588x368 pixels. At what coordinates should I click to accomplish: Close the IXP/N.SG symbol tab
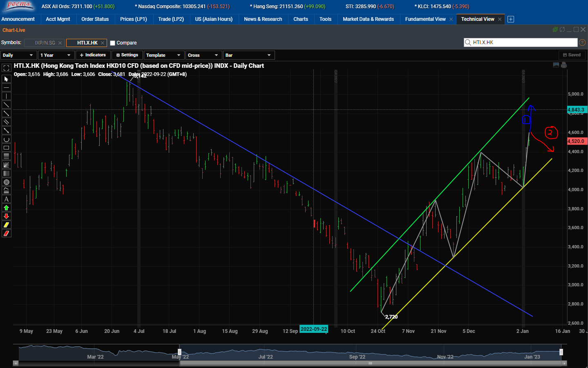tap(60, 42)
